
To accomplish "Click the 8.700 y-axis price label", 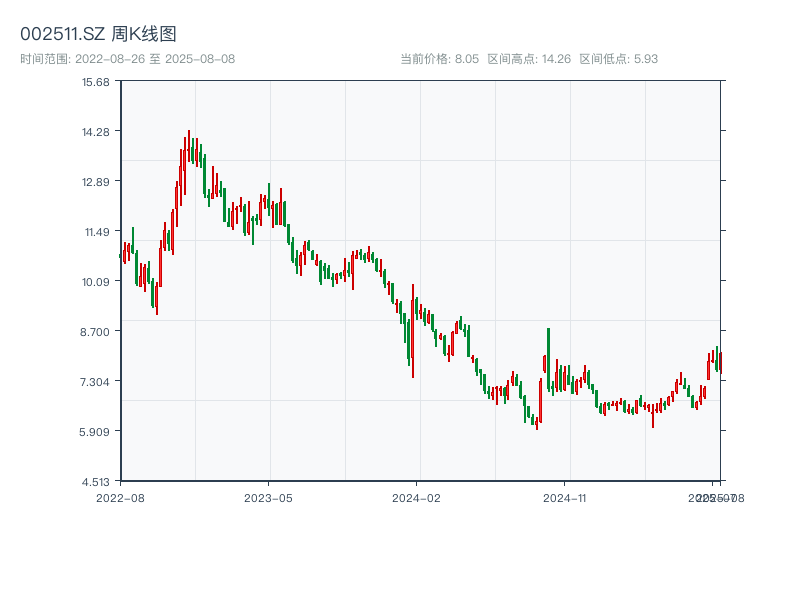I will [x=97, y=331].
